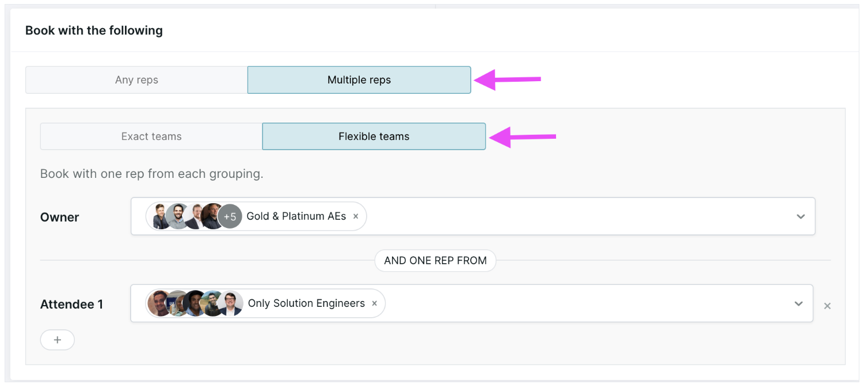
Task: Click the Book with the following heading
Action: [94, 31]
